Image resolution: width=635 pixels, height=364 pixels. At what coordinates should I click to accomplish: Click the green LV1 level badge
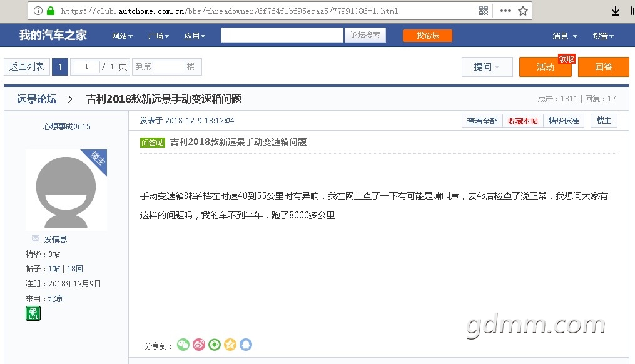tap(33, 313)
